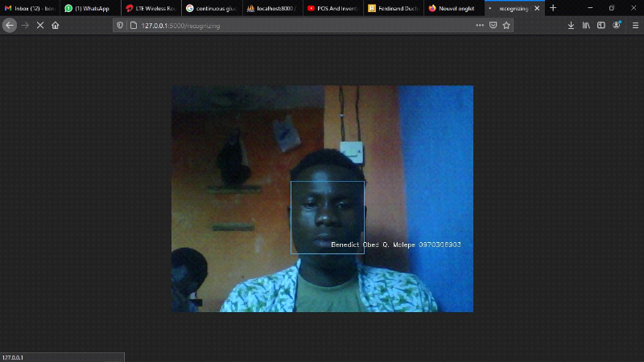Click the webcam video feed

[323, 199]
